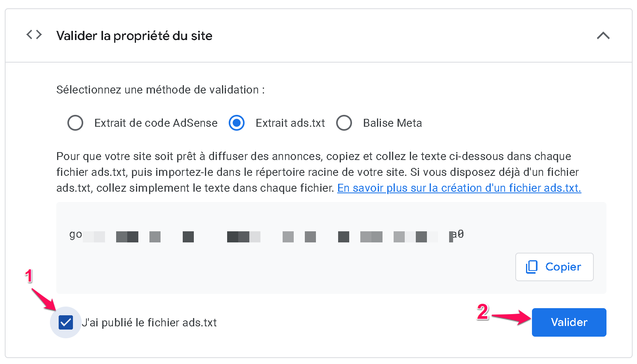Click the copy icon inside Copier button

(x=532, y=267)
